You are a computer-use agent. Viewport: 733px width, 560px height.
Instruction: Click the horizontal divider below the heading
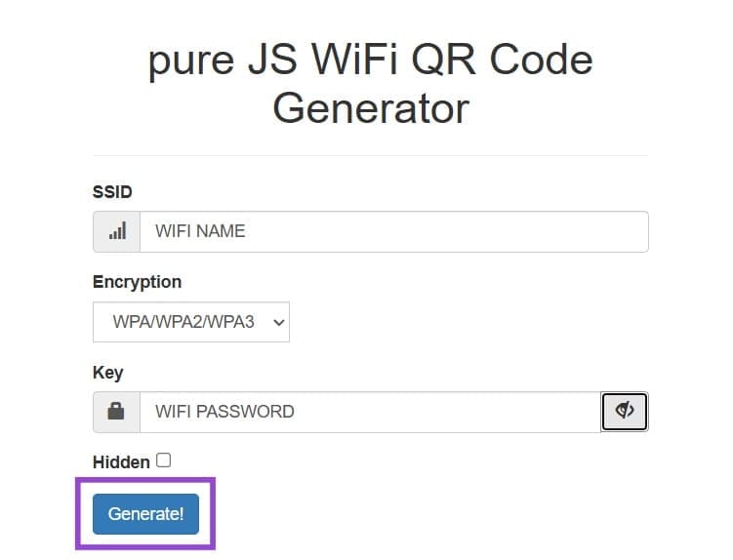coord(370,155)
